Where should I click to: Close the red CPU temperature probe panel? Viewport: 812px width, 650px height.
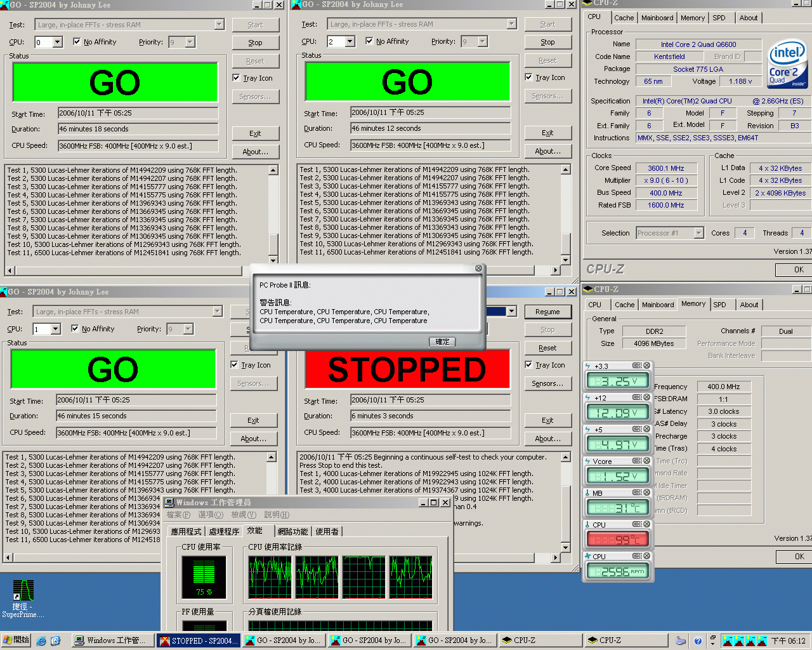click(x=646, y=524)
